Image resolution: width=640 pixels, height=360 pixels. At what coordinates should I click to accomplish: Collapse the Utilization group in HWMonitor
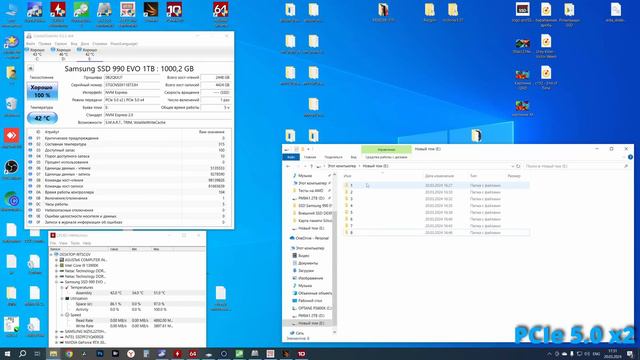62,298
